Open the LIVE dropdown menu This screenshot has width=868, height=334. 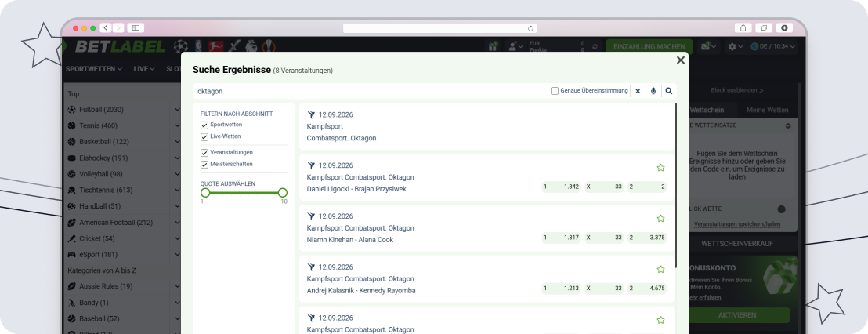(x=144, y=69)
